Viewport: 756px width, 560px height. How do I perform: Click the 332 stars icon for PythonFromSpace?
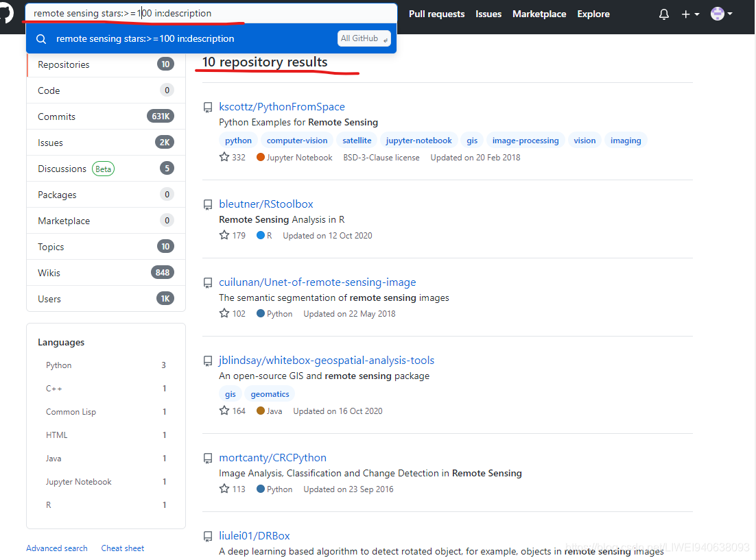point(224,157)
